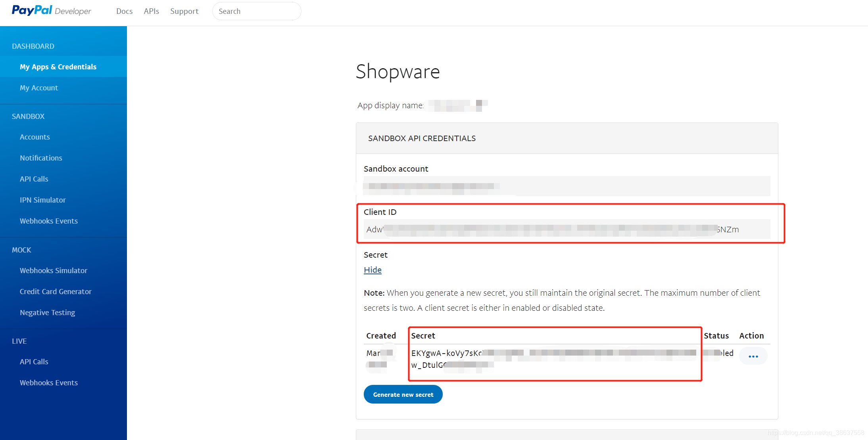The image size is (868, 440).
Task: Select My Apps & Credentials
Action: pos(58,67)
